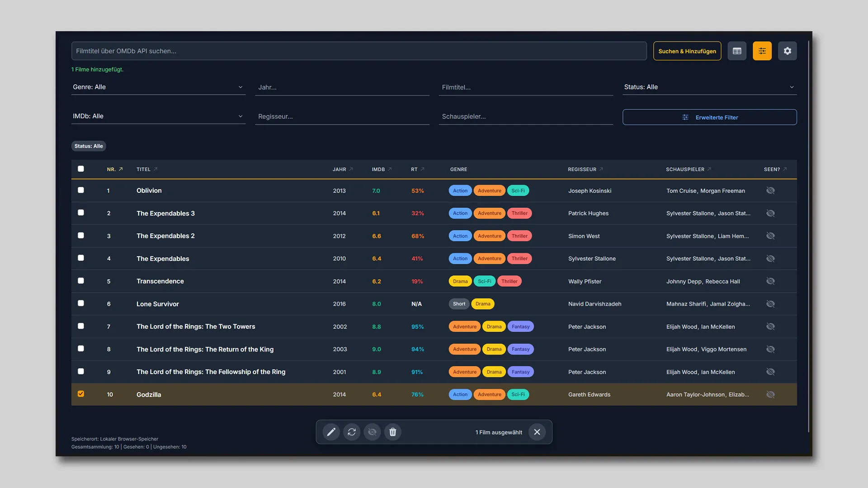Sort by SCHAUSPIELER column header
Screen dimensions: 868x488
(x=689, y=169)
